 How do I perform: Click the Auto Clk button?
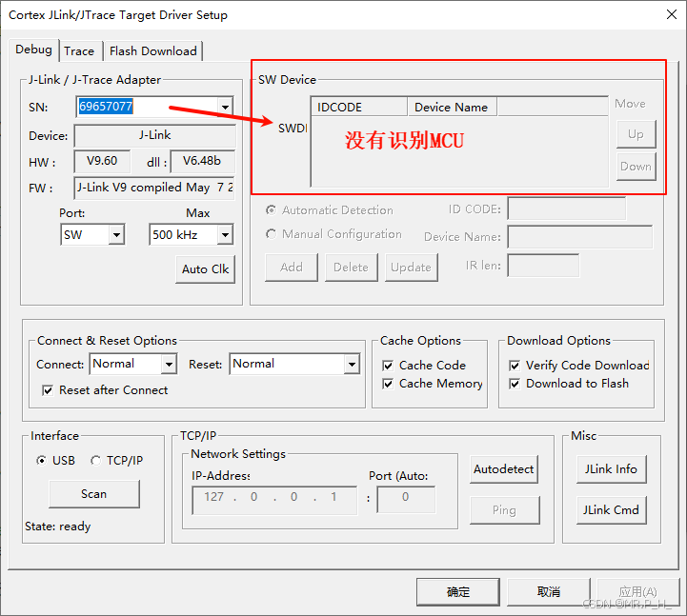[205, 269]
